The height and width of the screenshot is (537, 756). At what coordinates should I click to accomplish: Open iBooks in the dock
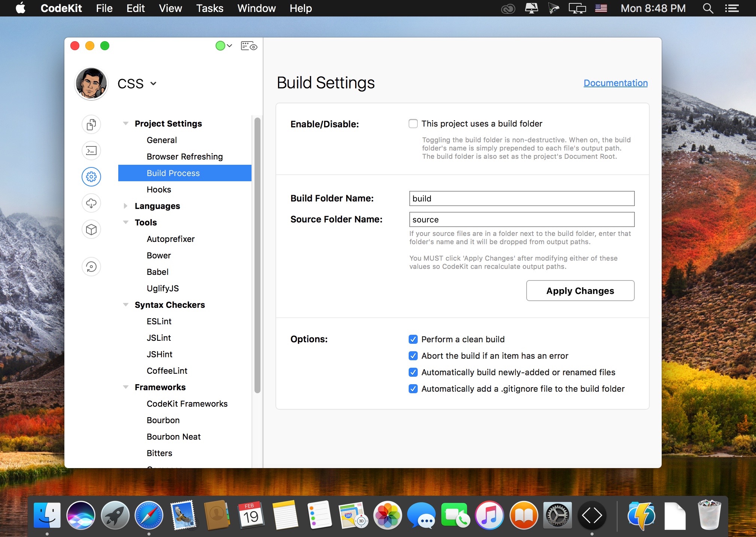coord(524,515)
